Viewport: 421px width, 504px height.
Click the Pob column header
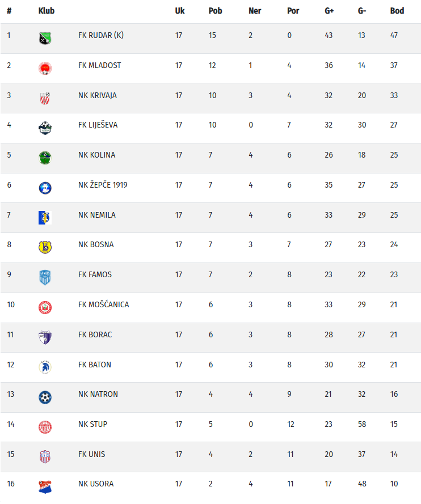click(215, 11)
